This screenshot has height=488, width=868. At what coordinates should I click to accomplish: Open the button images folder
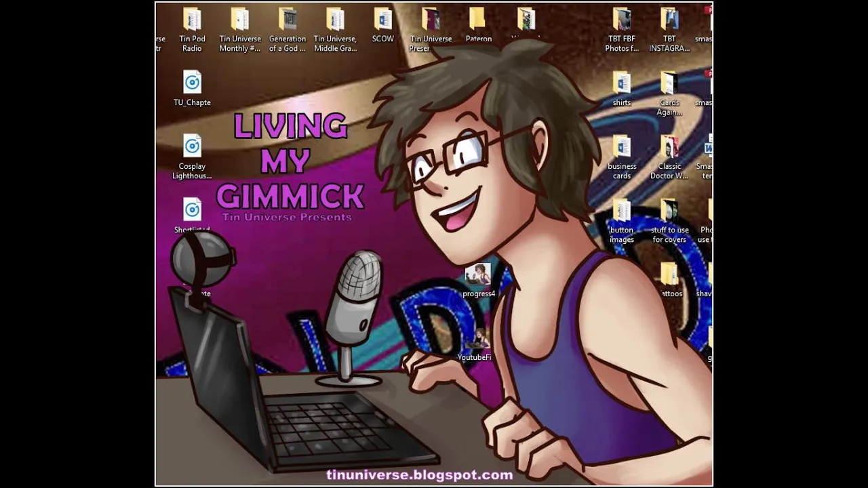pos(622,221)
